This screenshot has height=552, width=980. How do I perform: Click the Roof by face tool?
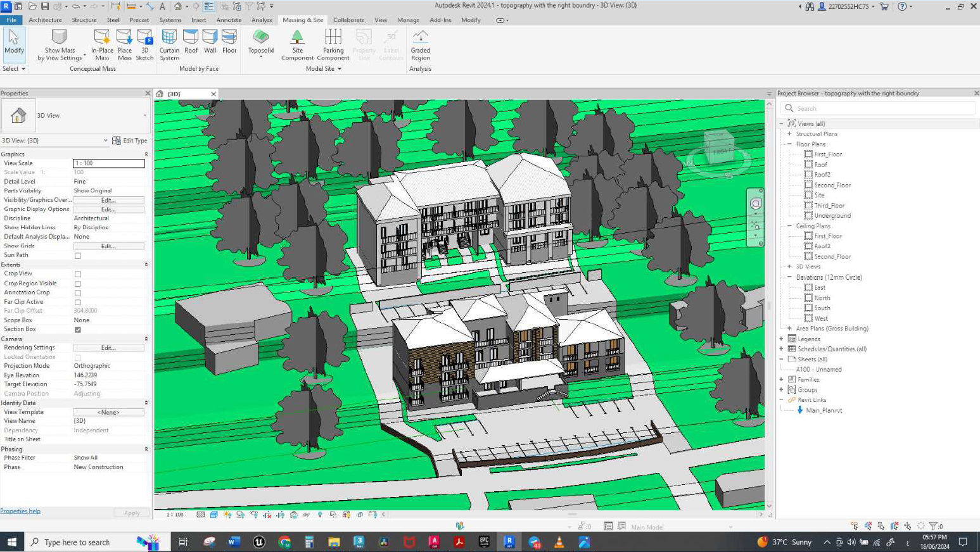pos(191,42)
